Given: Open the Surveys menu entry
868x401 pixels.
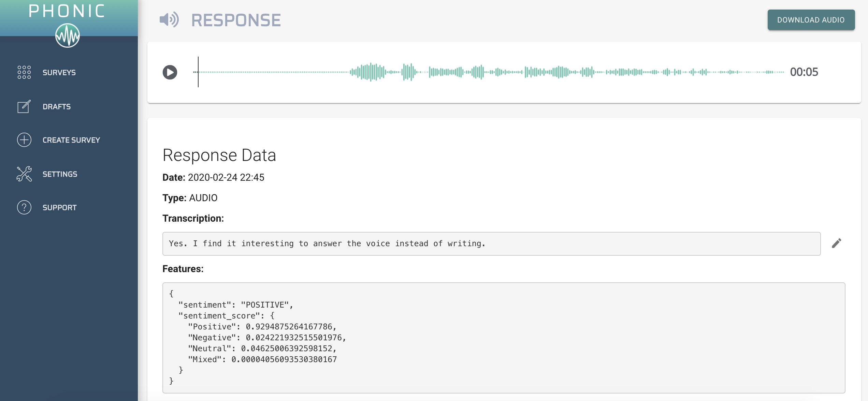Looking at the screenshot, I should (59, 72).
